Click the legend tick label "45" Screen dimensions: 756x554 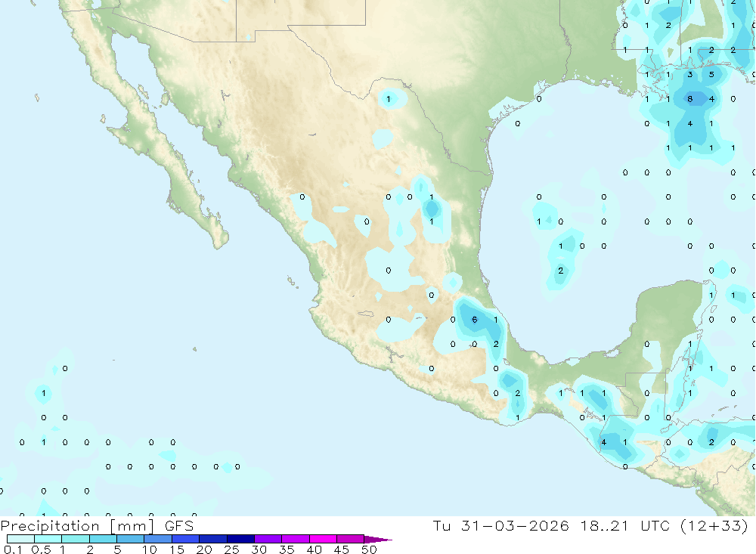coord(342,549)
